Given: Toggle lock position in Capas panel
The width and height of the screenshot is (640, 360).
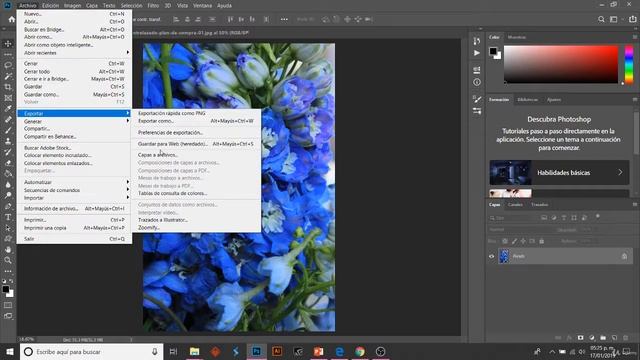Looking at the screenshot, I should coord(523,241).
